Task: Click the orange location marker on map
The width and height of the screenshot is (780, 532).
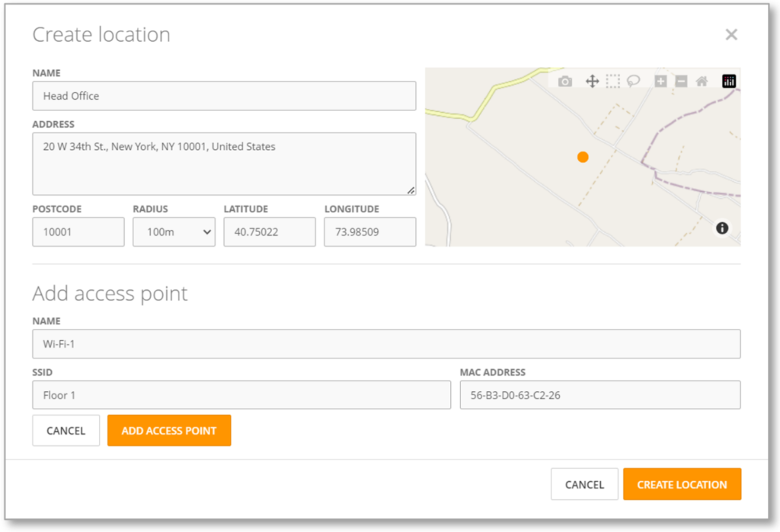Action: tap(583, 157)
